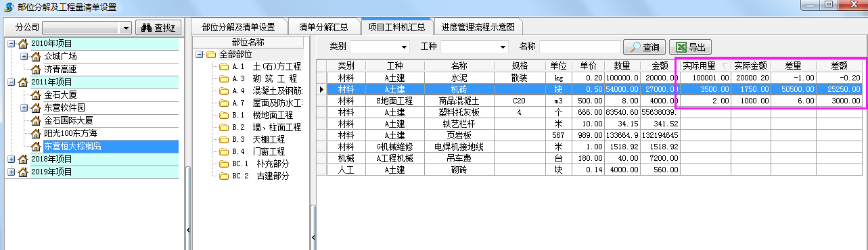Open the 分公司 dropdown

(x=126, y=28)
